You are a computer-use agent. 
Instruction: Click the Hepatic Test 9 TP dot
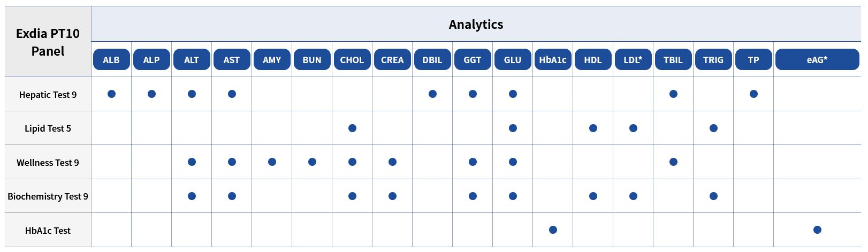[x=753, y=94]
